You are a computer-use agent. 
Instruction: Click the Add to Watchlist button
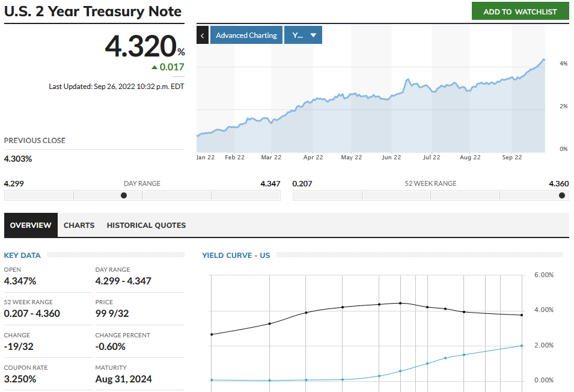pos(520,11)
